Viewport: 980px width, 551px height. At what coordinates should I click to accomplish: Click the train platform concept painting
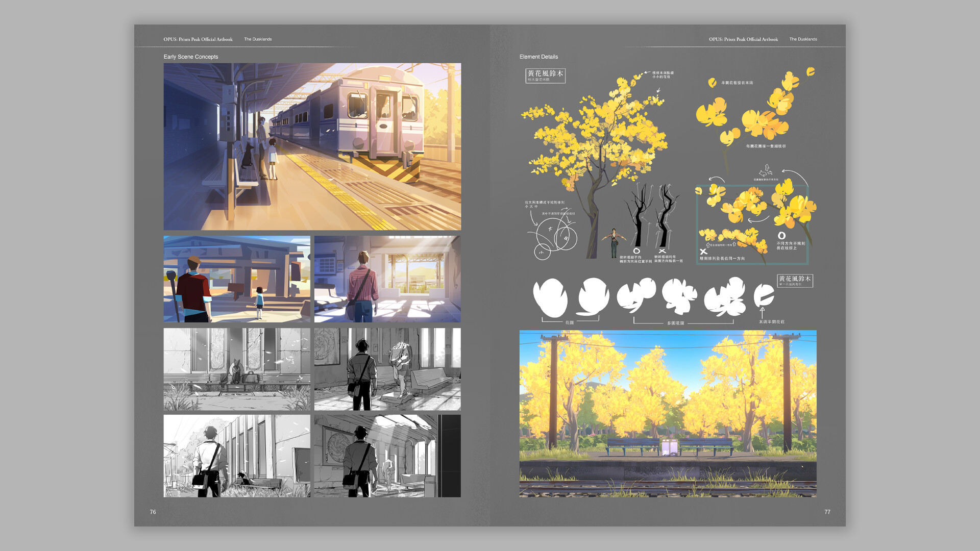click(x=312, y=146)
